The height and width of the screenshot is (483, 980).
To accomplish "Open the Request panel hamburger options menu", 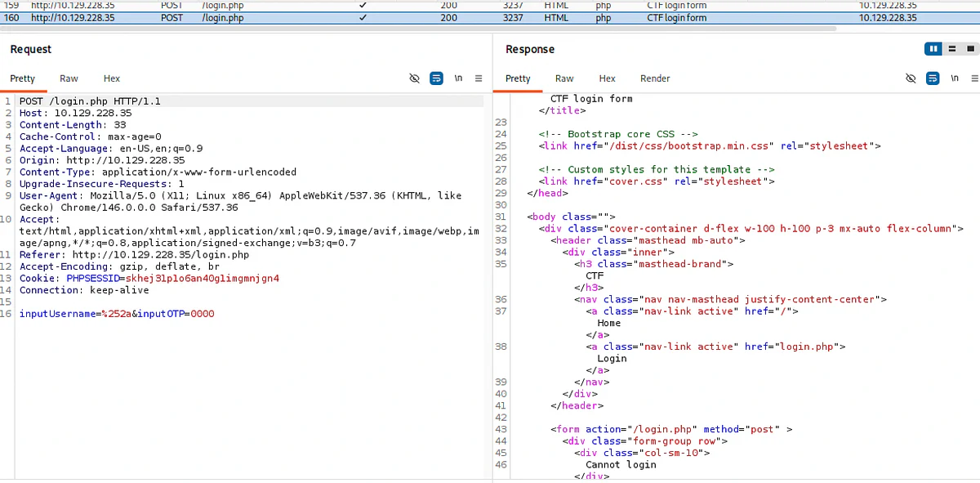I will coord(479,78).
